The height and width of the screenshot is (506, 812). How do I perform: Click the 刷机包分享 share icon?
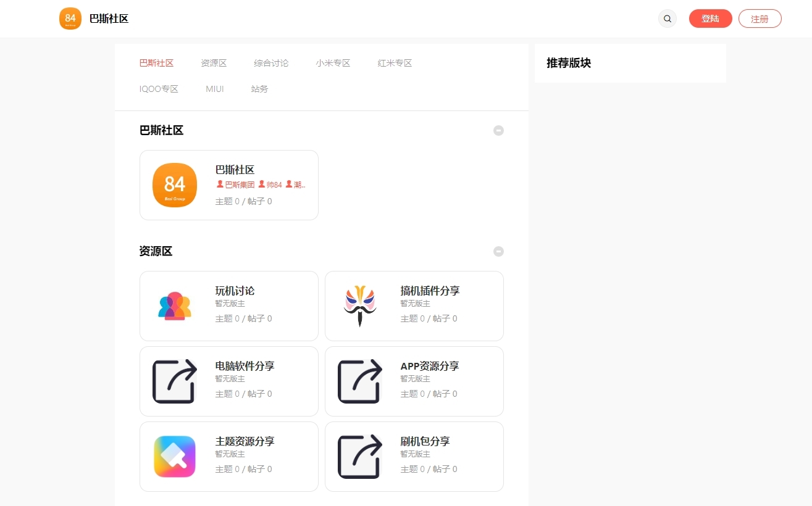click(x=359, y=457)
